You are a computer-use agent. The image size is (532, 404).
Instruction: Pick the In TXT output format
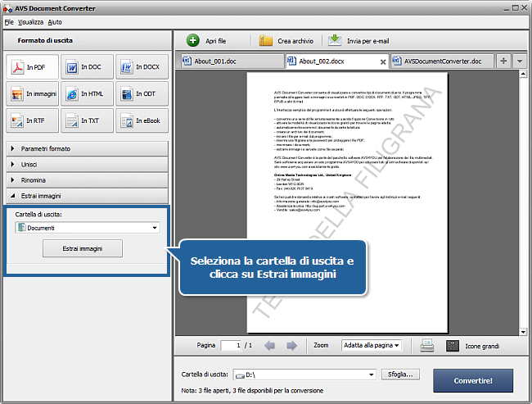click(x=88, y=120)
